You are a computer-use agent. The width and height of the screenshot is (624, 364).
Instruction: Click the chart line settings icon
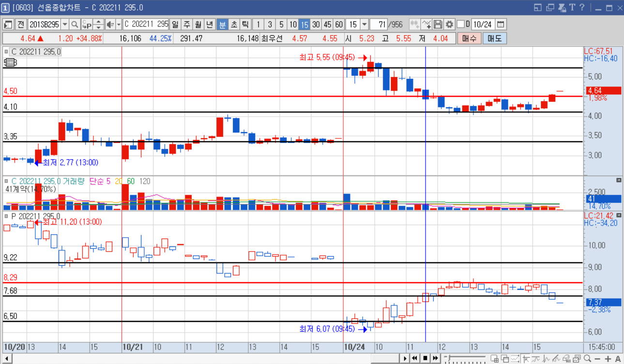coord(426,24)
